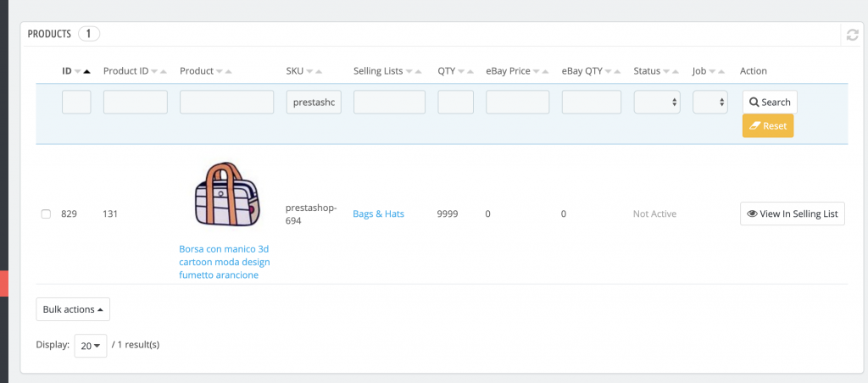
Task: Open the Display 20 per-page dropdown
Action: tap(90, 346)
